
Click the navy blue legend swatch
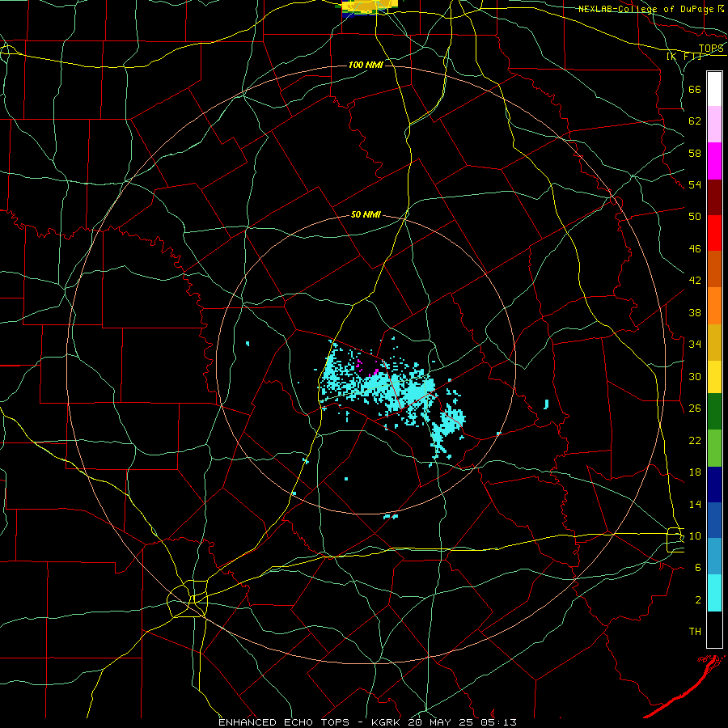[714, 485]
